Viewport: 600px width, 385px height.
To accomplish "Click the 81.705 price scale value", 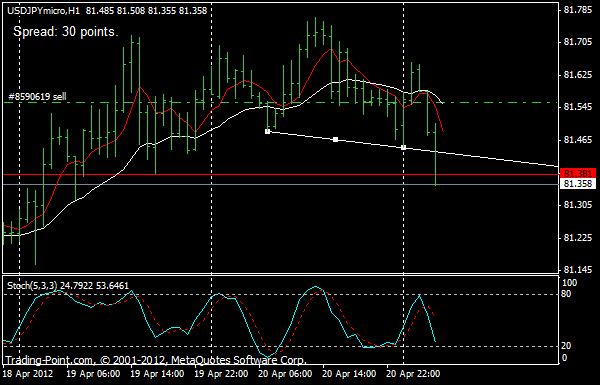I will point(578,41).
